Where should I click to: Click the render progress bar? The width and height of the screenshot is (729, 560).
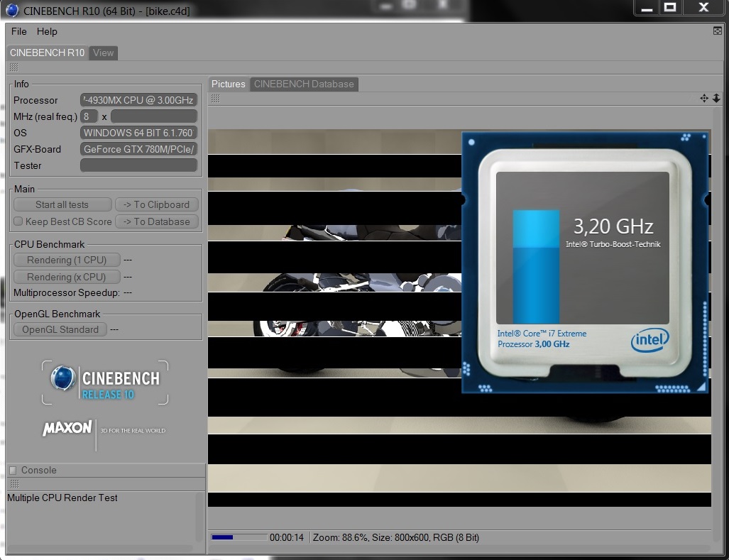tap(239, 537)
